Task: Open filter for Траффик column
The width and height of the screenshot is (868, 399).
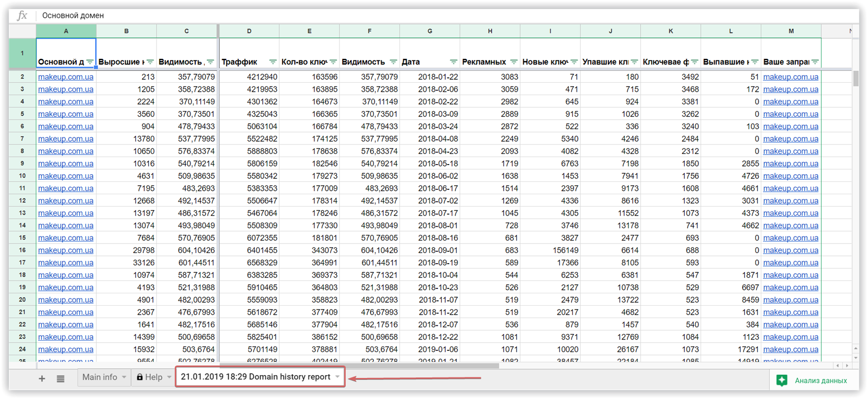Action: (x=273, y=62)
